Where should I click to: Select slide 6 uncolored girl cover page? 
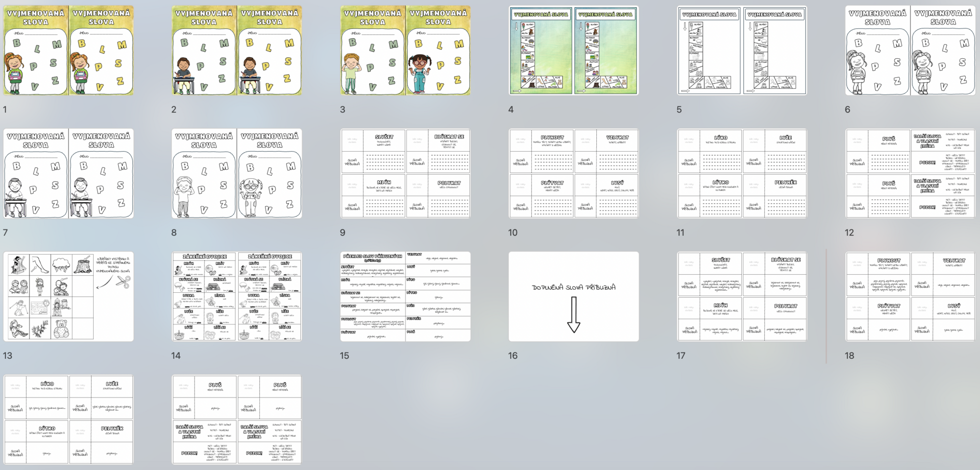[x=910, y=50]
